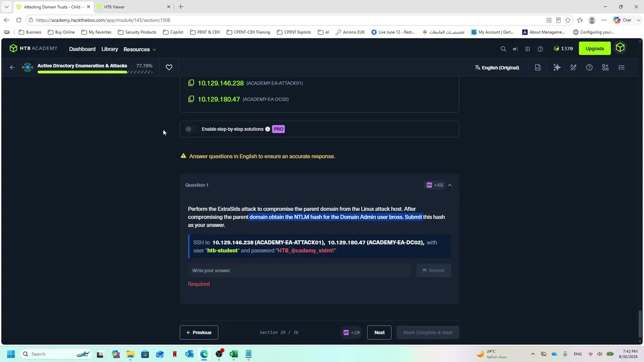This screenshot has width=644, height=362.
Task: Click the +40 points badge on Question 1
Action: tap(435, 185)
